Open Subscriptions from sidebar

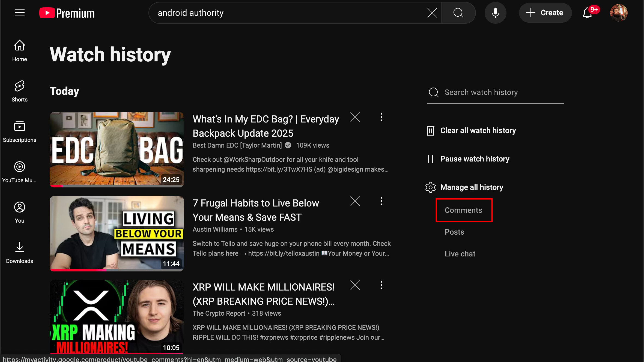pos(19,131)
